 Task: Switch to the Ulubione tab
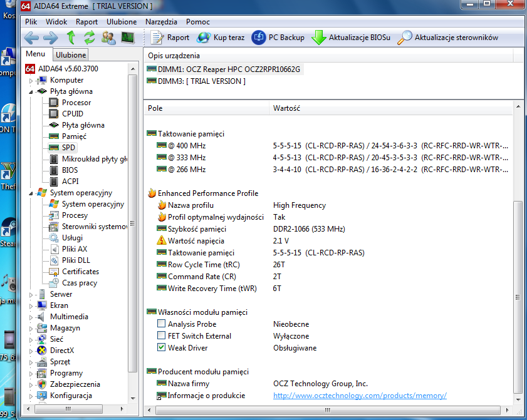(71, 55)
